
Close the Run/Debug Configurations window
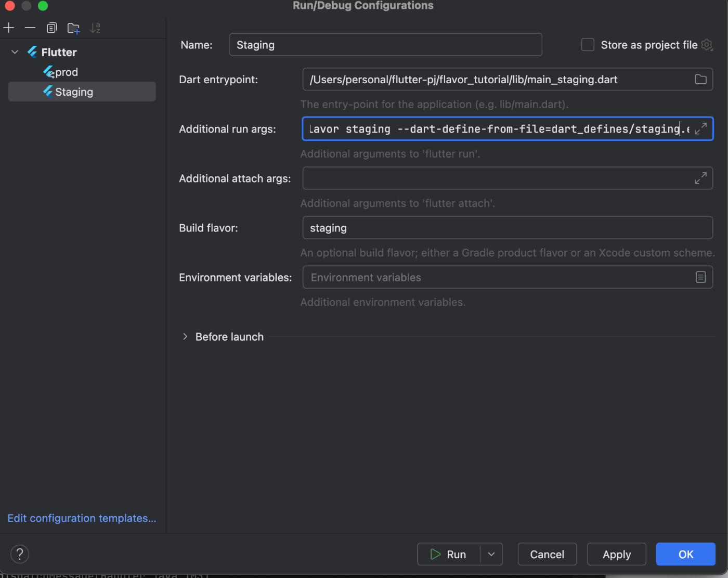tap(9, 6)
